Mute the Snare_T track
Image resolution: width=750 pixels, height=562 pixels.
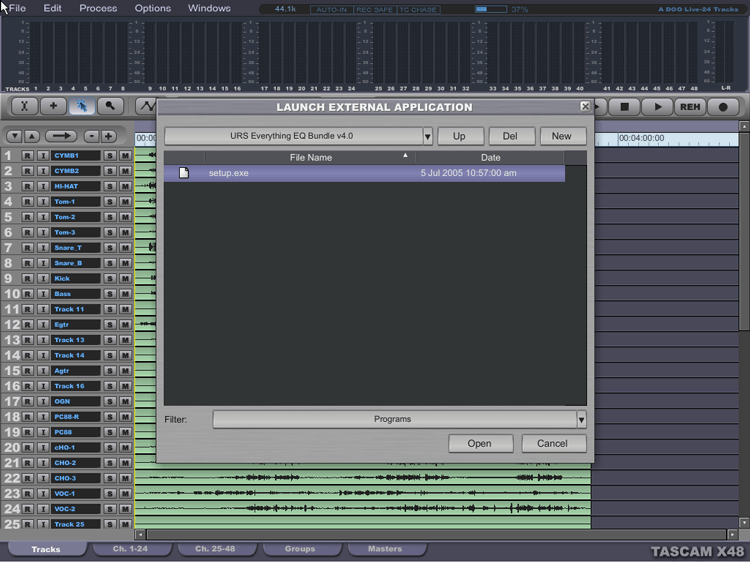(x=125, y=248)
